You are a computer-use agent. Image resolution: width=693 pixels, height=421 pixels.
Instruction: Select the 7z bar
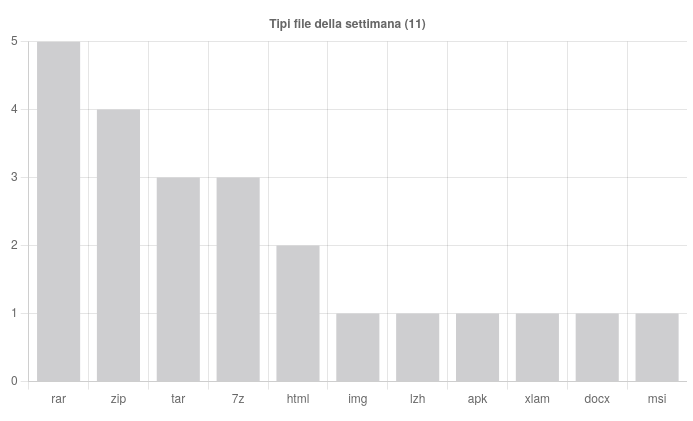(238, 279)
